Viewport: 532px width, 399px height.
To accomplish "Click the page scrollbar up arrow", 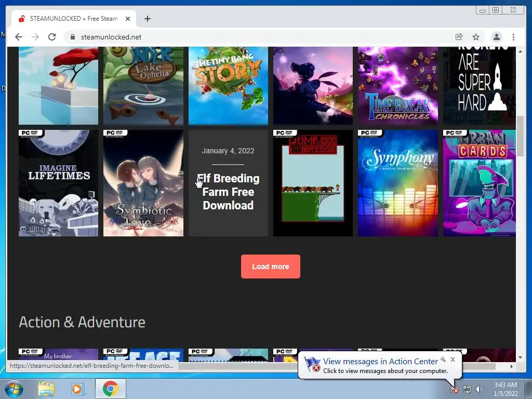I will click(520, 51).
